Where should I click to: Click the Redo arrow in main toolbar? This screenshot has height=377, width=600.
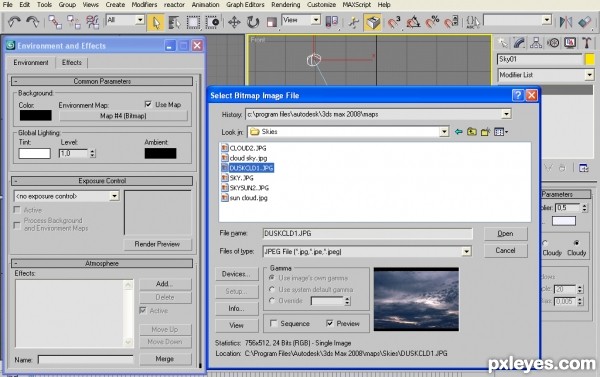pyautogui.click(x=33, y=22)
